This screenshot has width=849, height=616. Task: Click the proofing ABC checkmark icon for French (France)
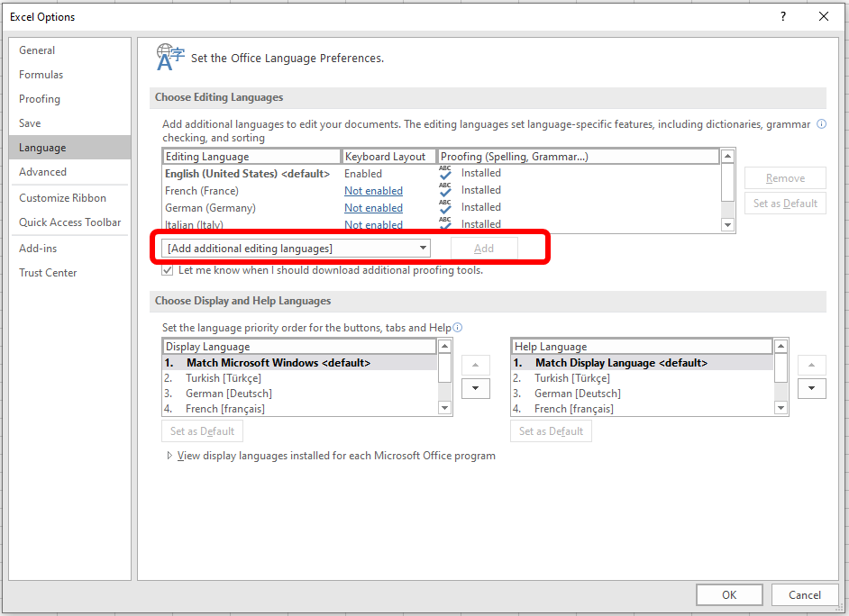(x=445, y=190)
